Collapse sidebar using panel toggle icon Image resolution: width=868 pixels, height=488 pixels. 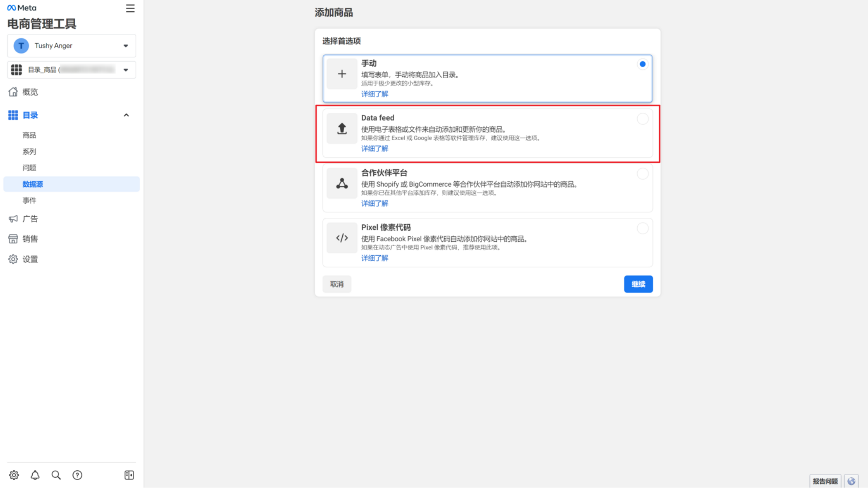click(129, 475)
